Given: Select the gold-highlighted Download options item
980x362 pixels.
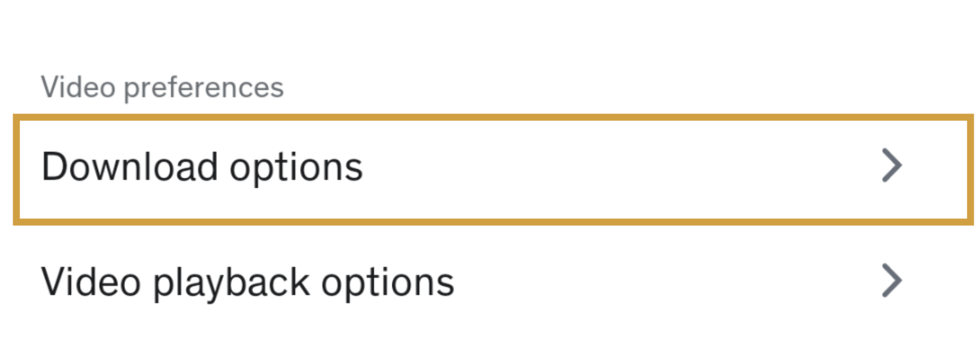Looking at the screenshot, I should [x=493, y=169].
